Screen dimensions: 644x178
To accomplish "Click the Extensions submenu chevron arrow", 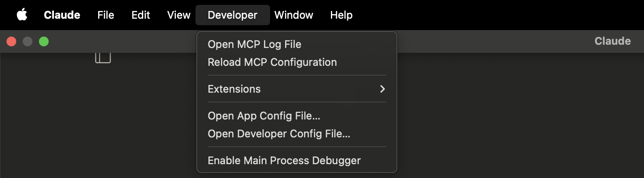I will 382,89.
